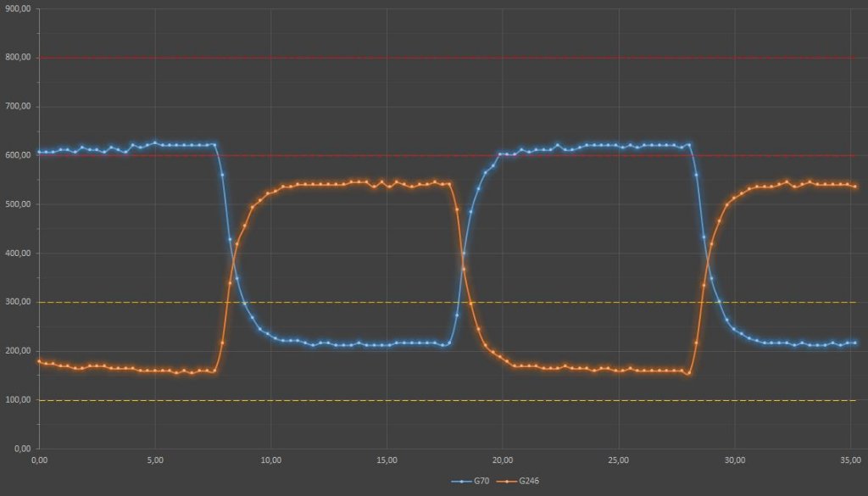The width and height of the screenshot is (868, 496).
Task: Select the 30,00 horizontal axis label
Action: (735, 460)
